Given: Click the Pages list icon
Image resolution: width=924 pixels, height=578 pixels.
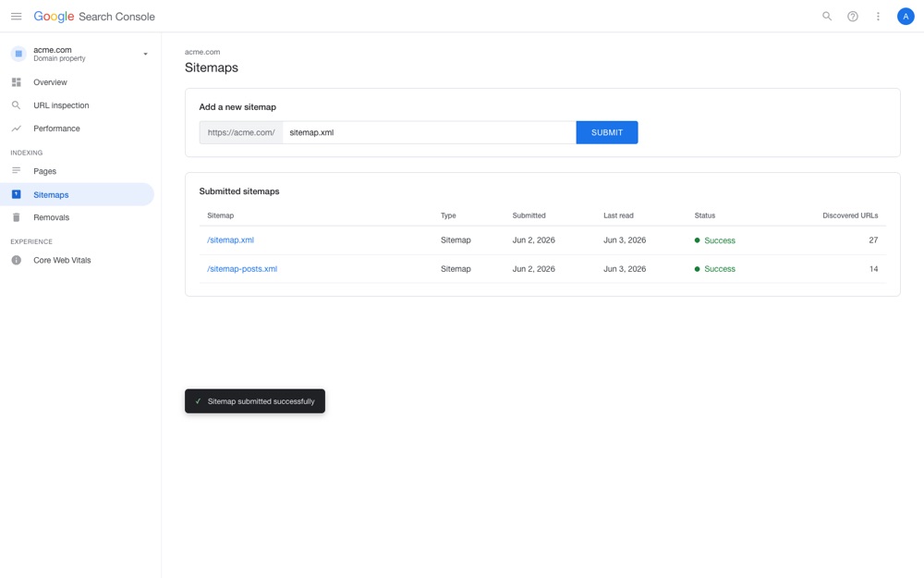Looking at the screenshot, I should click(x=16, y=170).
